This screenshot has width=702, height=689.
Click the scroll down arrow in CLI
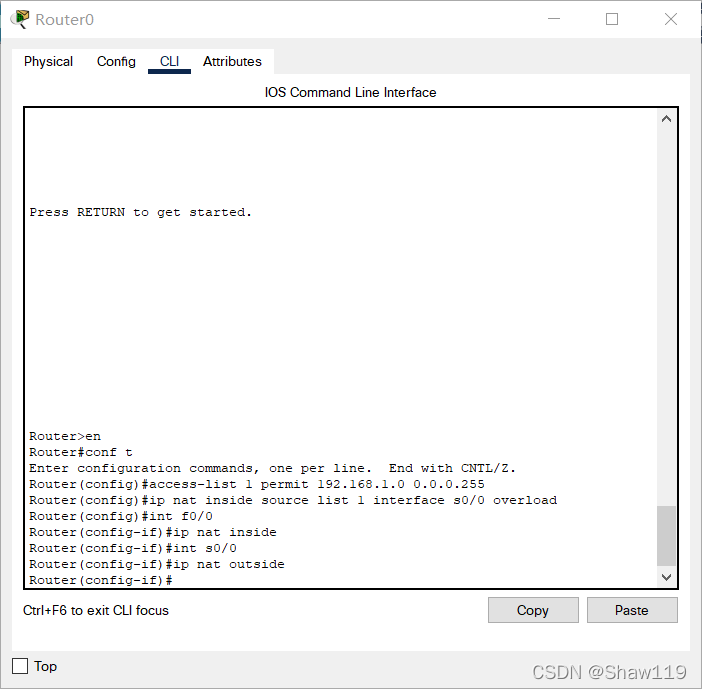click(x=666, y=577)
